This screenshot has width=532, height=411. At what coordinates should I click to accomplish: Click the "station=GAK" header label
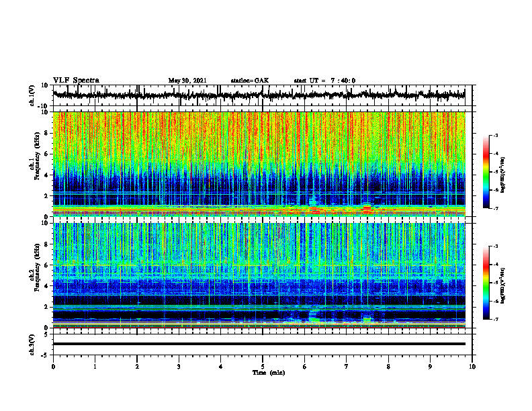pyautogui.click(x=250, y=81)
